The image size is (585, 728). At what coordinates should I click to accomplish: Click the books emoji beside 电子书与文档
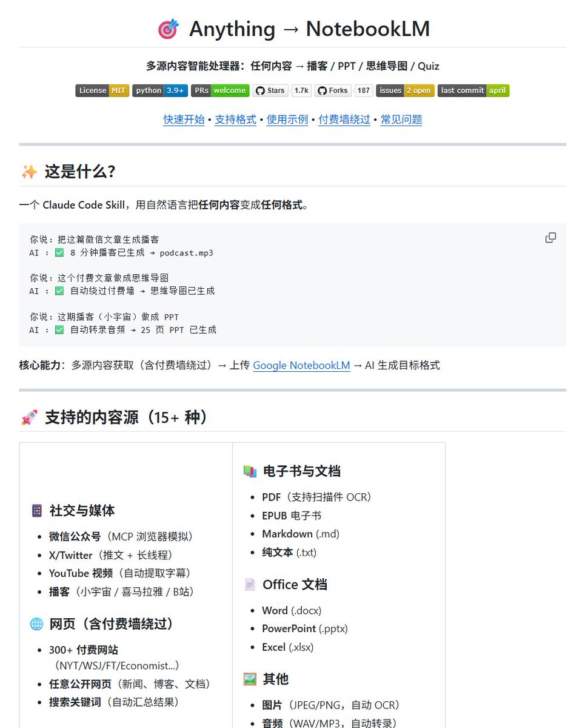click(x=250, y=471)
